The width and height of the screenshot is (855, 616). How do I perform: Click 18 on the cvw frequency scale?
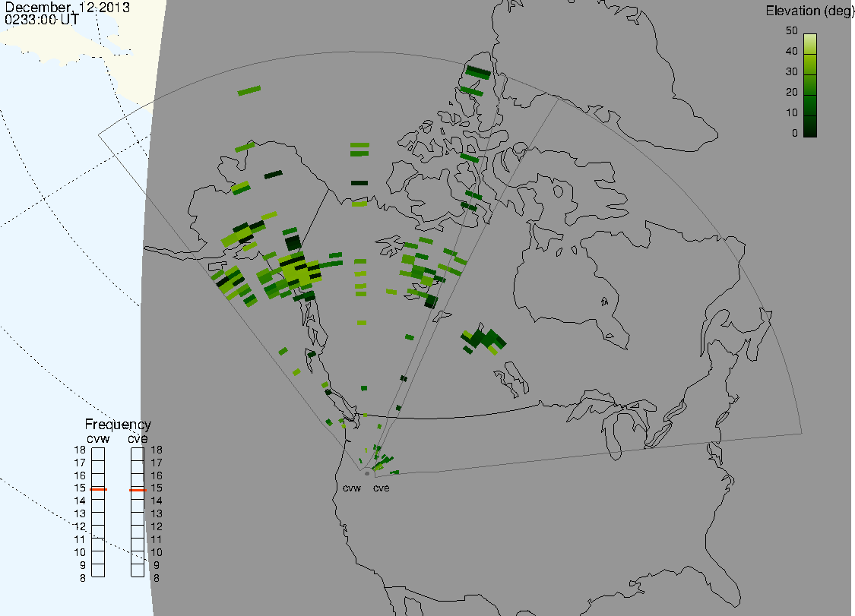pos(80,450)
